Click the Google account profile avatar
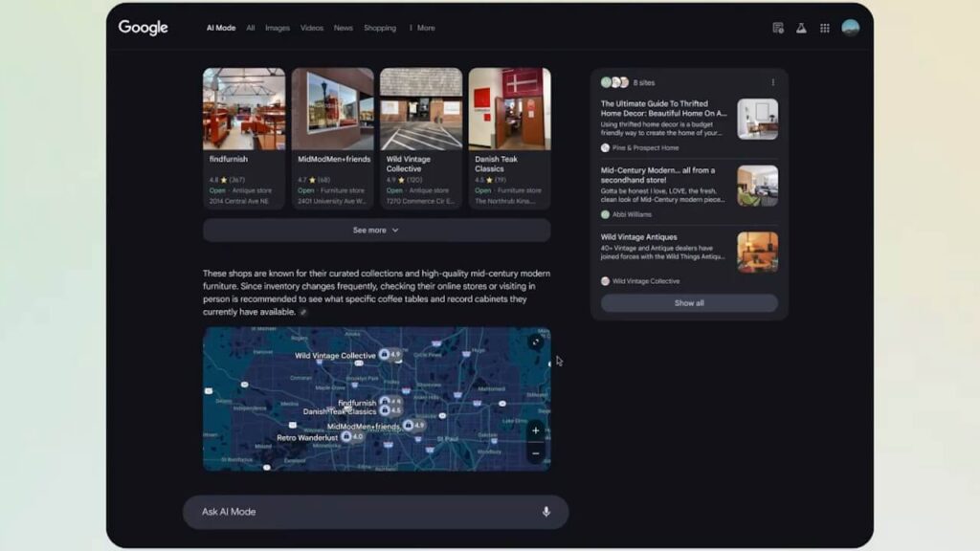This screenshot has height=551, width=980. click(850, 28)
